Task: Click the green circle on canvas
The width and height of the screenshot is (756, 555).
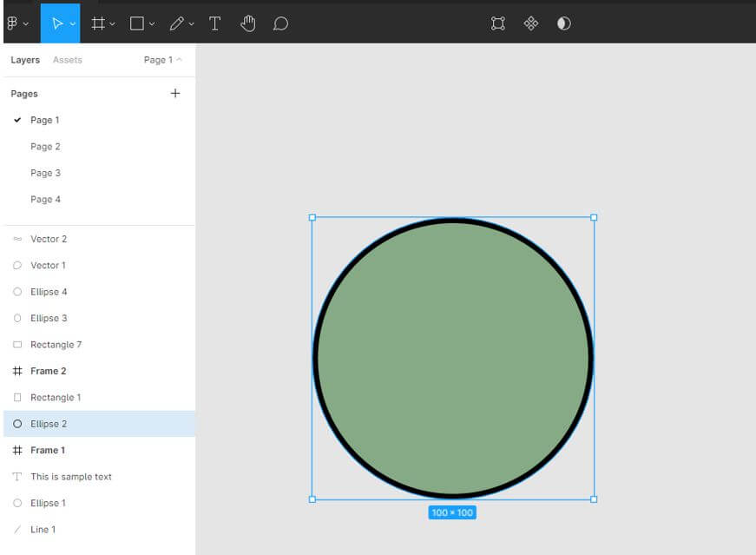Action: click(453, 358)
